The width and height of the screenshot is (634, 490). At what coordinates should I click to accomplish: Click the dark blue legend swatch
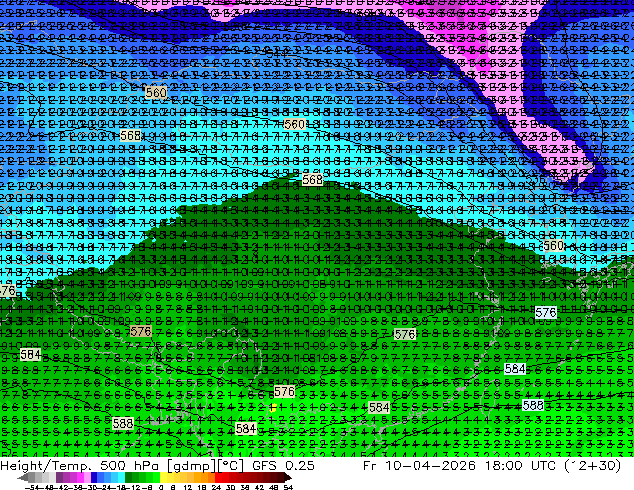pyautogui.click(x=94, y=478)
